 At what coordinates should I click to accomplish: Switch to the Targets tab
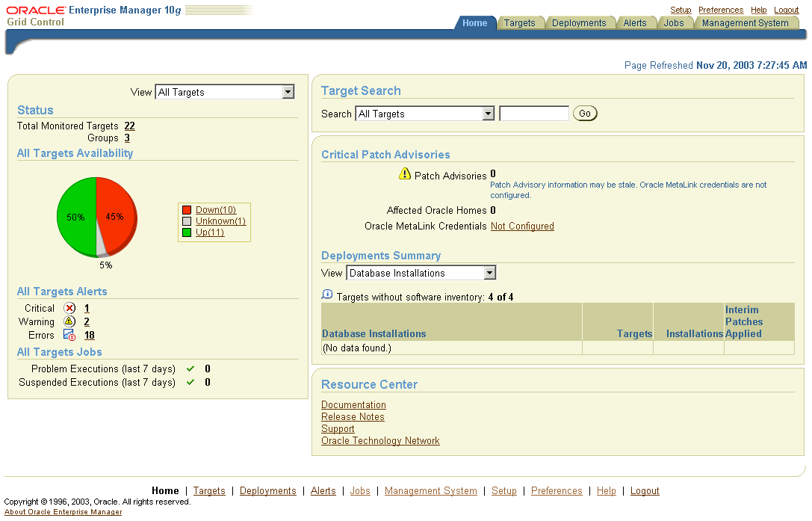click(x=519, y=23)
